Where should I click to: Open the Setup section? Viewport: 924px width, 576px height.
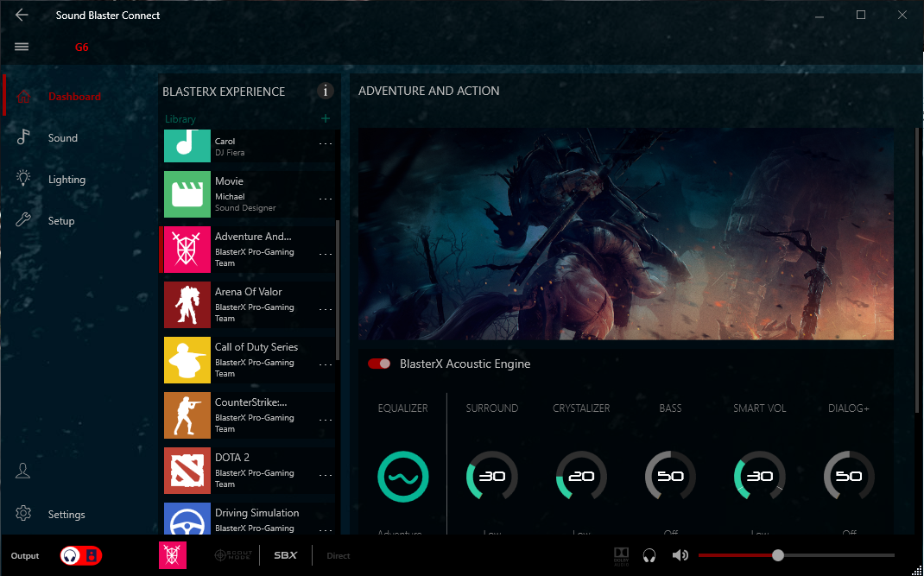pyautogui.click(x=61, y=220)
